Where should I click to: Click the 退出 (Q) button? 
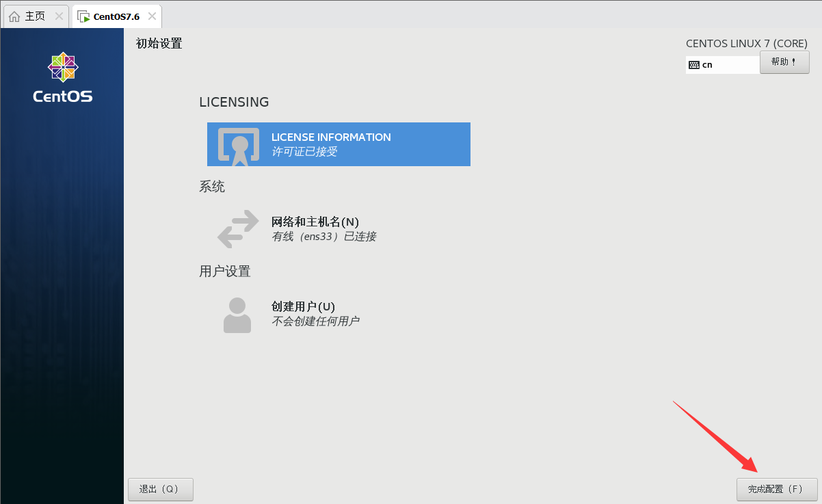[161, 490]
